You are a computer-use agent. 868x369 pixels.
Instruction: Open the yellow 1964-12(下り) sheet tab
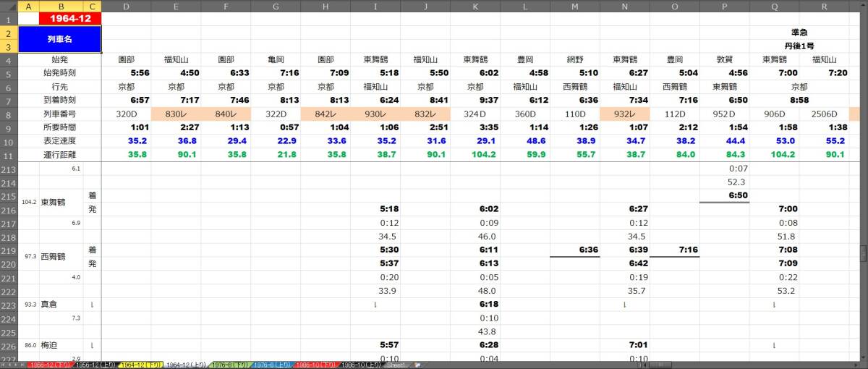[x=142, y=365]
